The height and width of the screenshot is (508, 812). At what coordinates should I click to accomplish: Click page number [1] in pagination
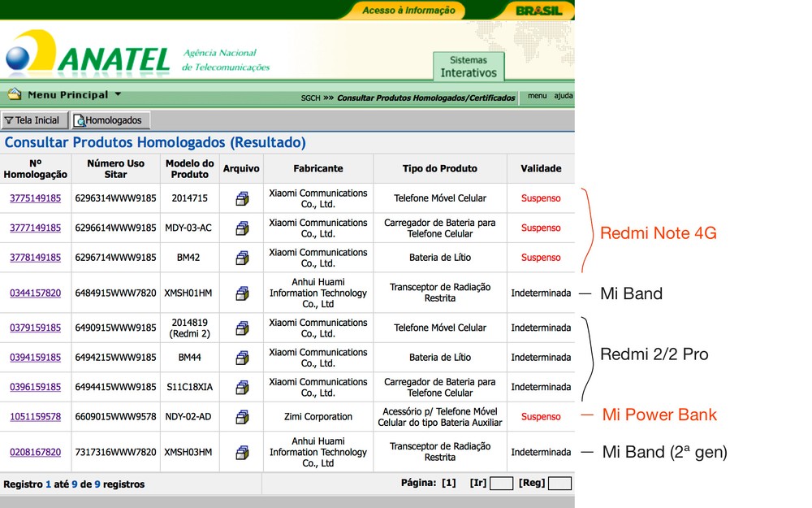(x=448, y=483)
